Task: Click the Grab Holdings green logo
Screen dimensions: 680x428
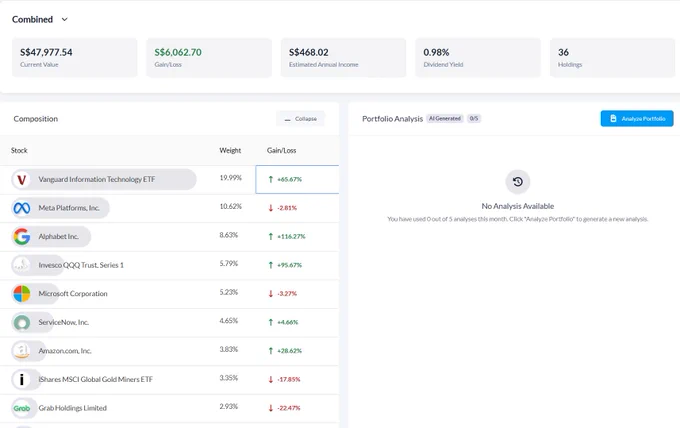Action: [21, 408]
